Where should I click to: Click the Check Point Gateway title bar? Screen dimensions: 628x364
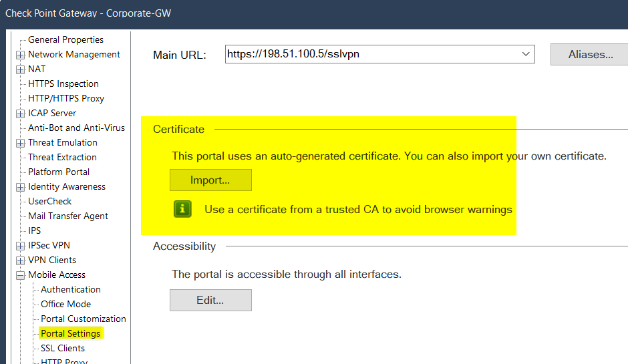tap(314, 13)
